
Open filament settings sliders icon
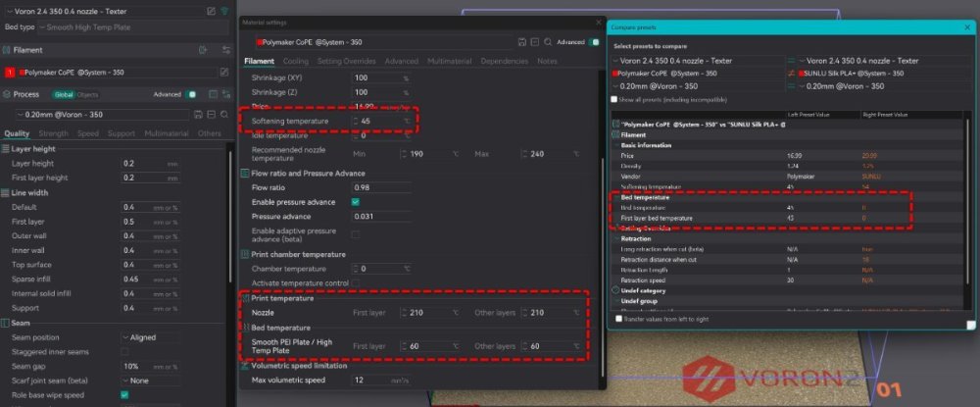point(226,50)
